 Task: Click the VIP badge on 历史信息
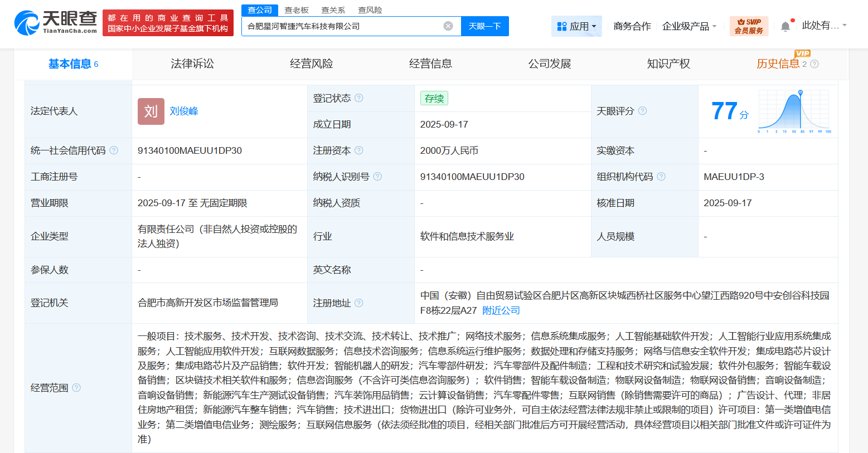803,53
